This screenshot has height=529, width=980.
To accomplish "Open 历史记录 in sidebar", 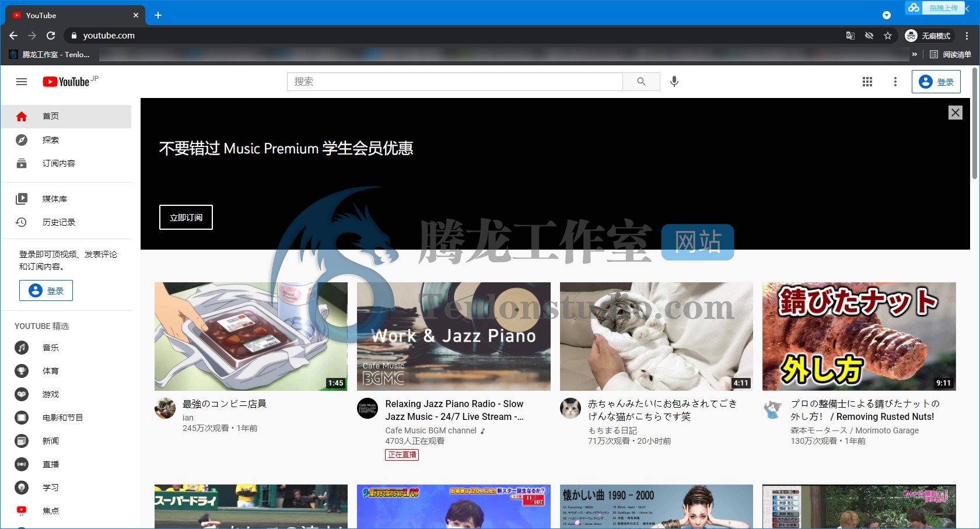I will (x=66, y=222).
